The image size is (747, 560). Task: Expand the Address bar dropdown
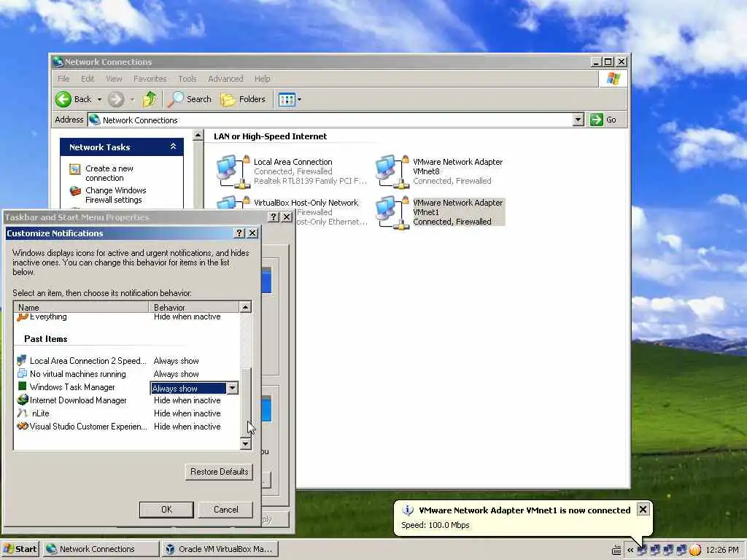click(578, 120)
